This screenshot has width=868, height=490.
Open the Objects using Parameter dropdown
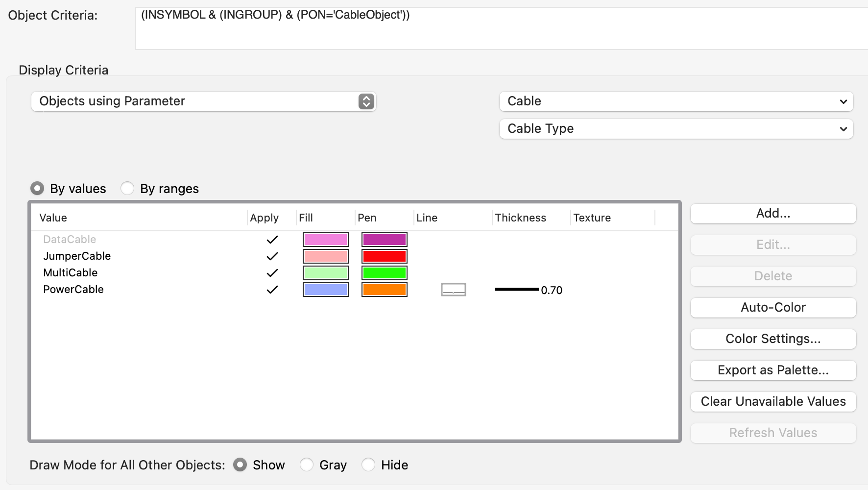pyautogui.click(x=203, y=101)
